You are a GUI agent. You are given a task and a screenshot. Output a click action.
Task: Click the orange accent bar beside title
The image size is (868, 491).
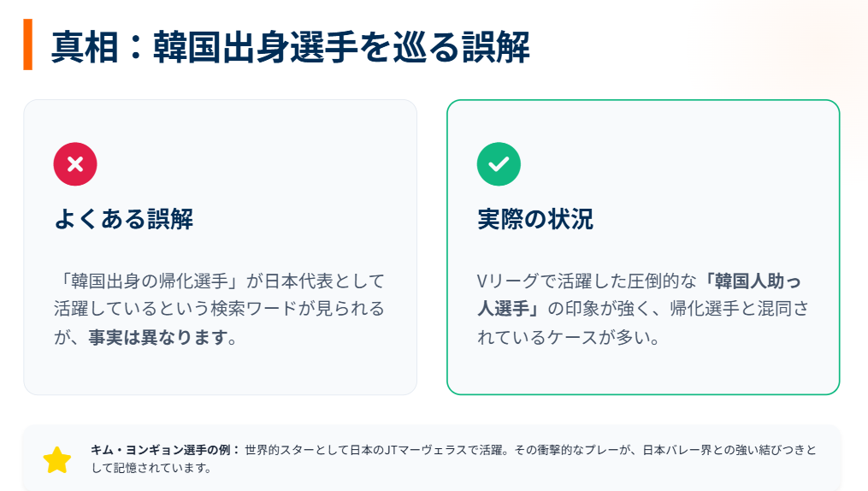coord(28,44)
